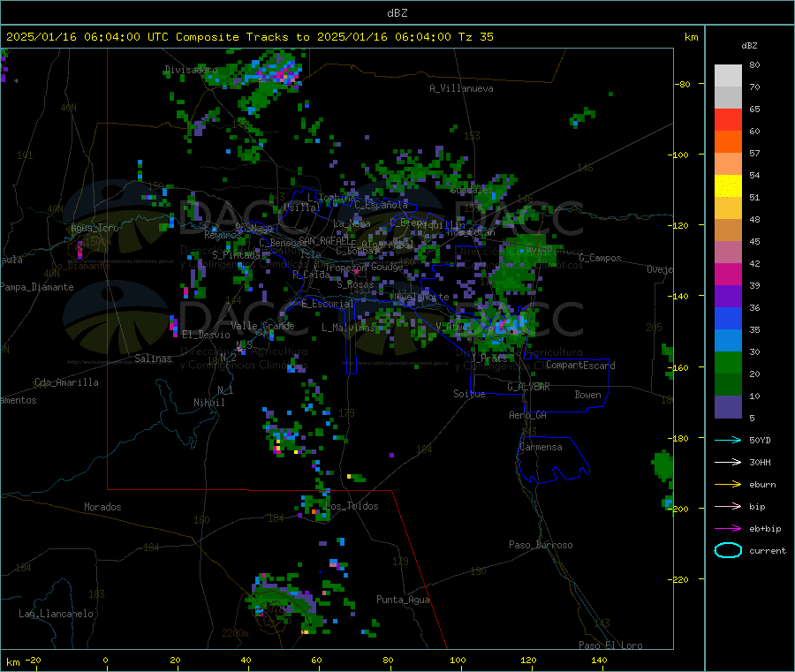Click the 80 dBZ white color swatch
Viewport: 795px width, 672px height.
tap(728, 76)
